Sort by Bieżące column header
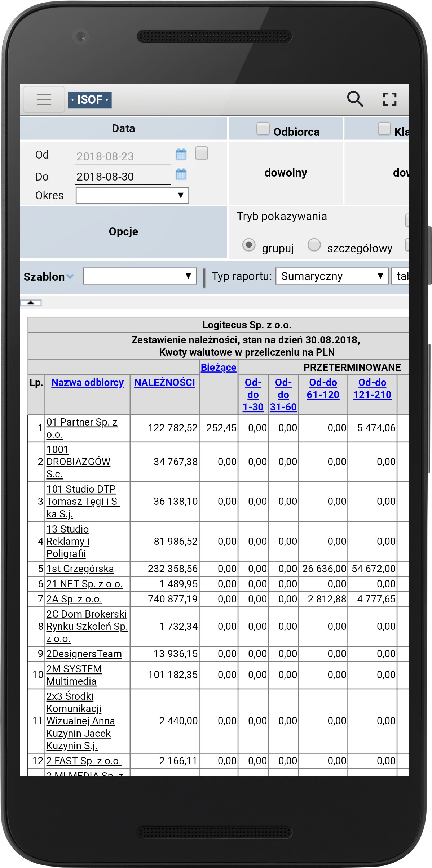This screenshot has height=868, width=432. click(x=218, y=367)
